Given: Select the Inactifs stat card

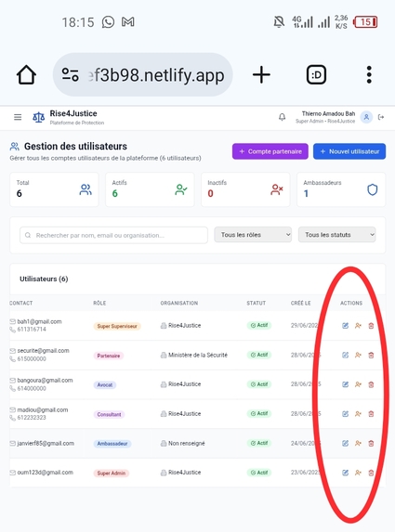Looking at the screenshot, I should [x=245, y=189].
